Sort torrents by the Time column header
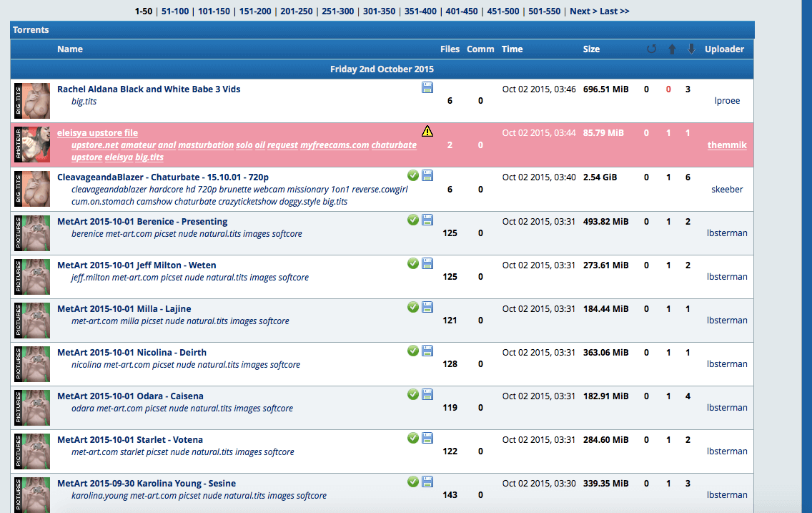The width and height of the screenshot is (812, 513). coord(512,49)
